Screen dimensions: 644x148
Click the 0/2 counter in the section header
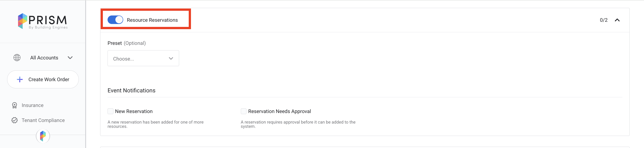coord(603,20)
